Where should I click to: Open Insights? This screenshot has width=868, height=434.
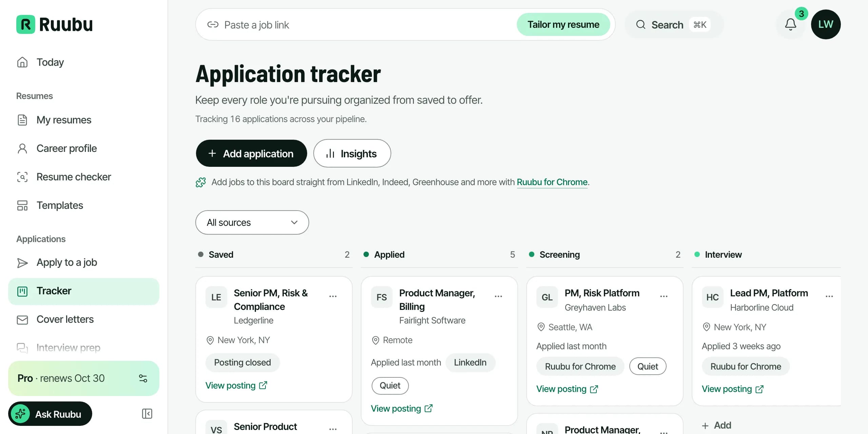click(352, 154)
